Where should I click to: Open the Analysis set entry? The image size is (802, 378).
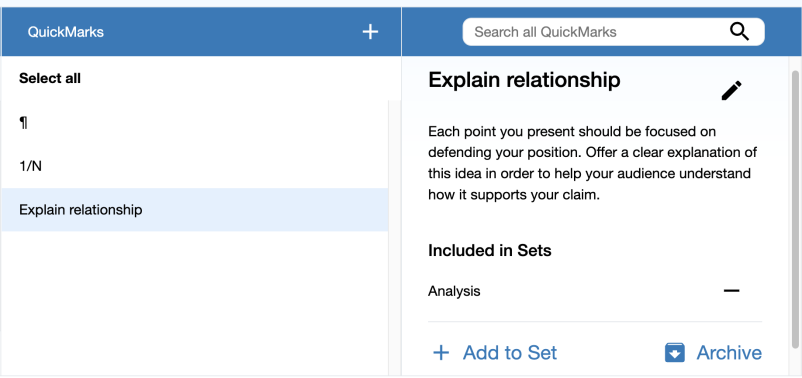click(x=454, y=292)
